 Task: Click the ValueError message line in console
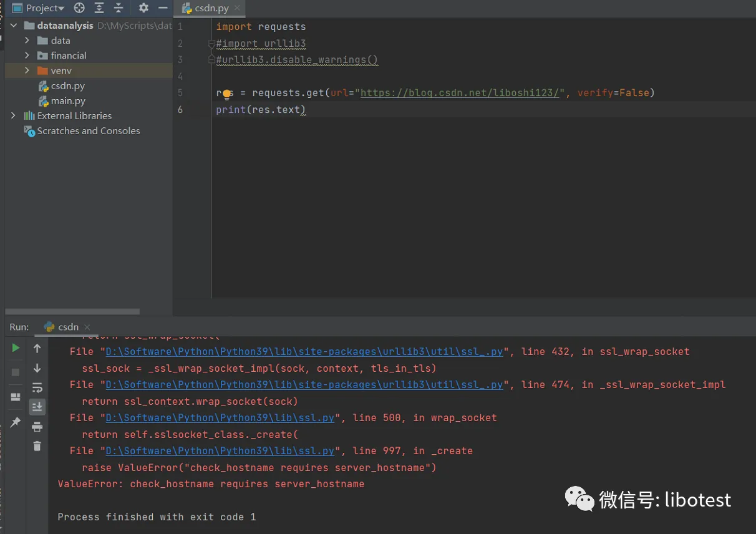[x=211, y=484]
